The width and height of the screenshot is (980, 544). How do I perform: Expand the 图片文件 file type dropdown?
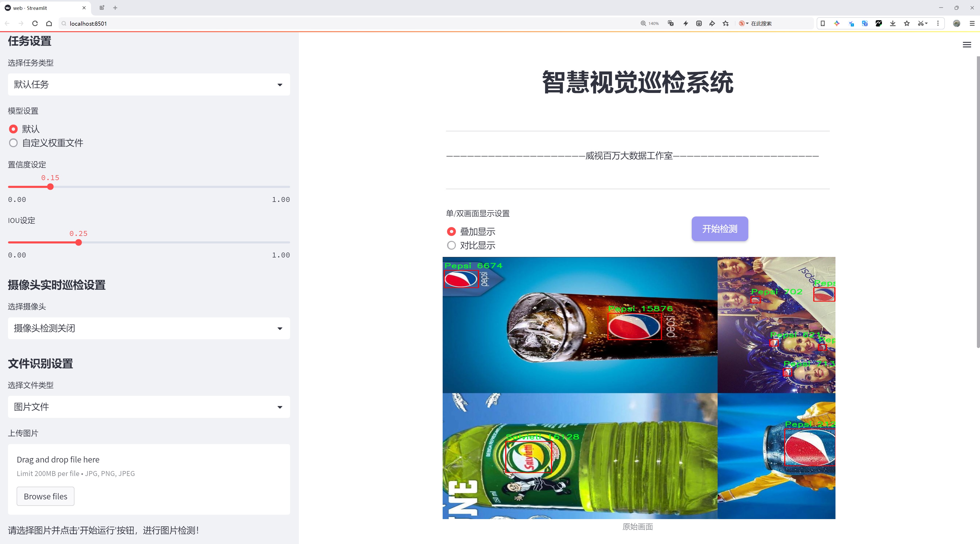point(149,407)
